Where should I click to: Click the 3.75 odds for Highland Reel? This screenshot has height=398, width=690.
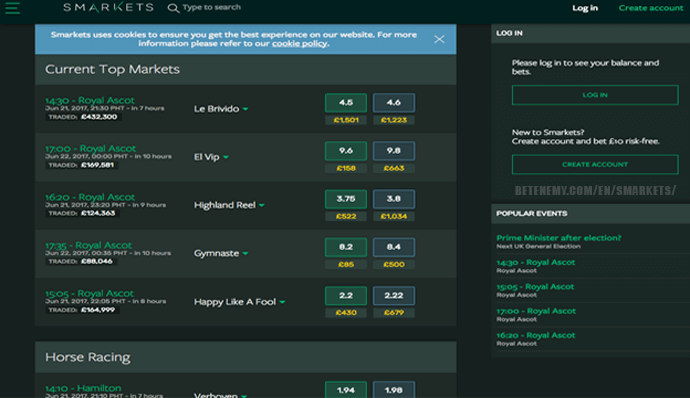click(x=346, y=199)
